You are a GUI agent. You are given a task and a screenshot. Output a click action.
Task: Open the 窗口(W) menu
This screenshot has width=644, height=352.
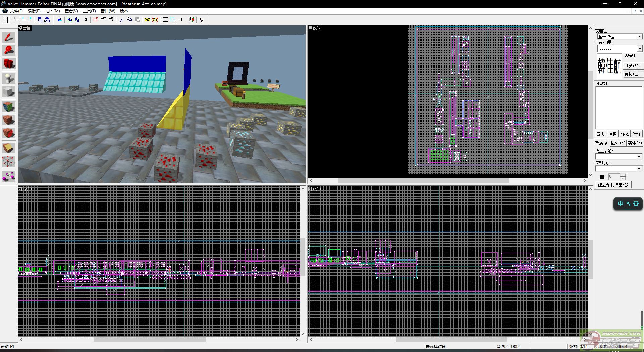pyautogui.click(x=108, y=11)
